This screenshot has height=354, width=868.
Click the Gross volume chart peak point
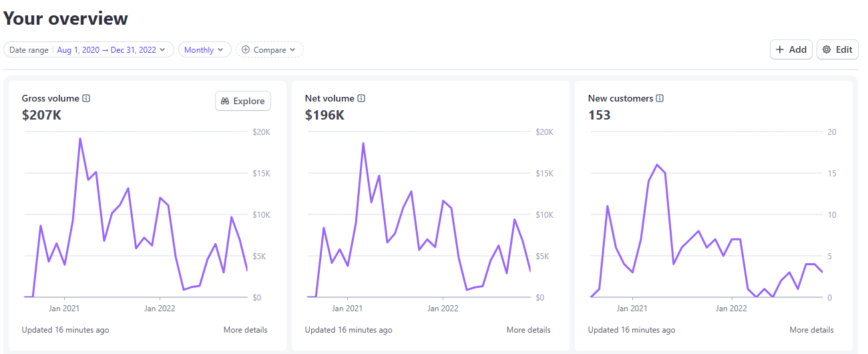pyautogui.click(x=80, y=139)
